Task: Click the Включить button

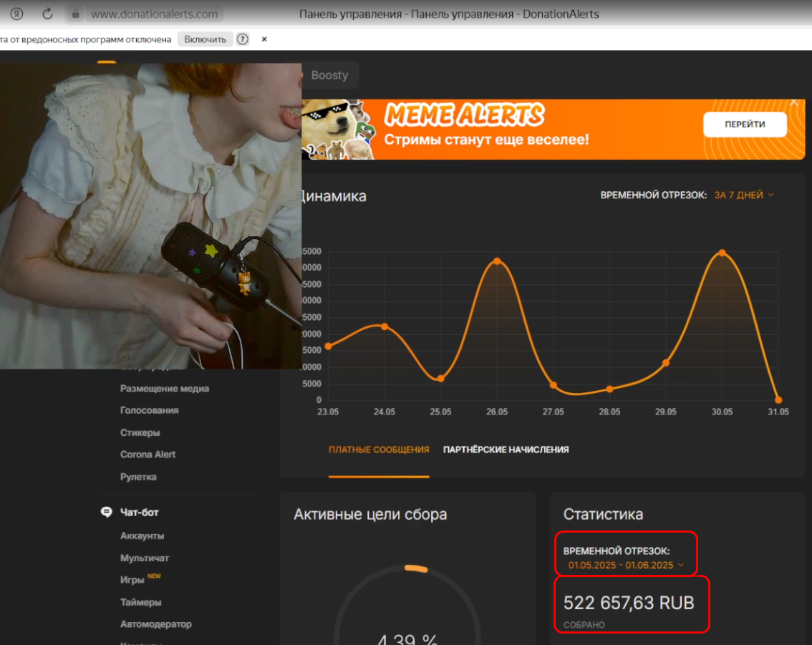Action: click(x=205, y=39)
